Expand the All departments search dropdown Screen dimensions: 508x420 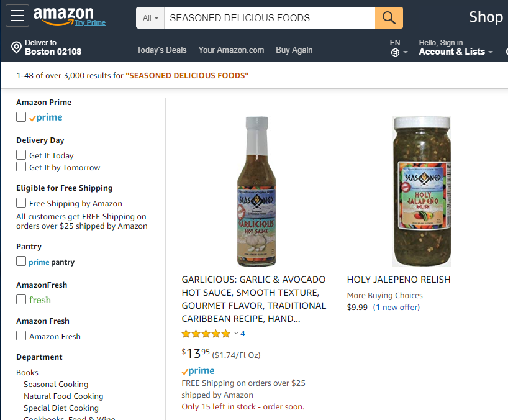[x=150, y=18]
